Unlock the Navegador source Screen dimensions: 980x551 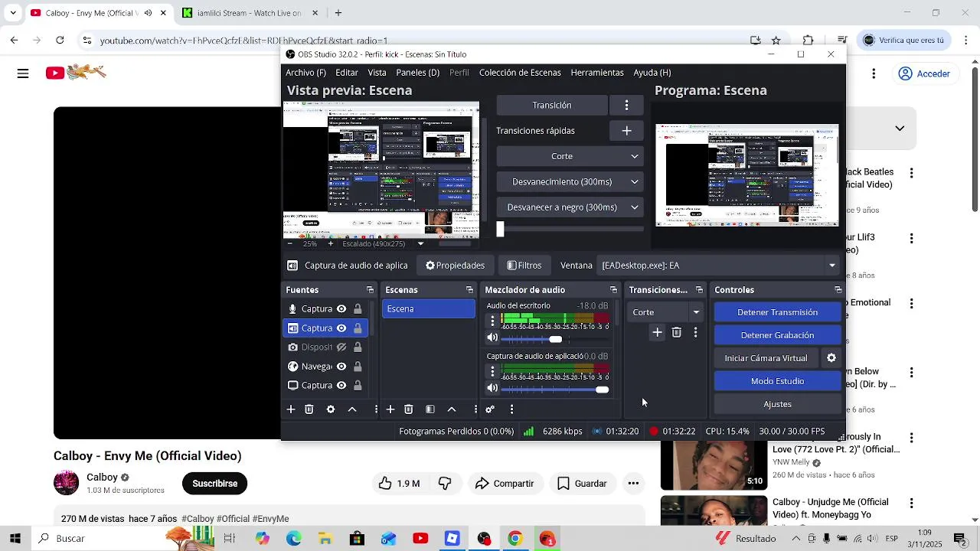358,367
